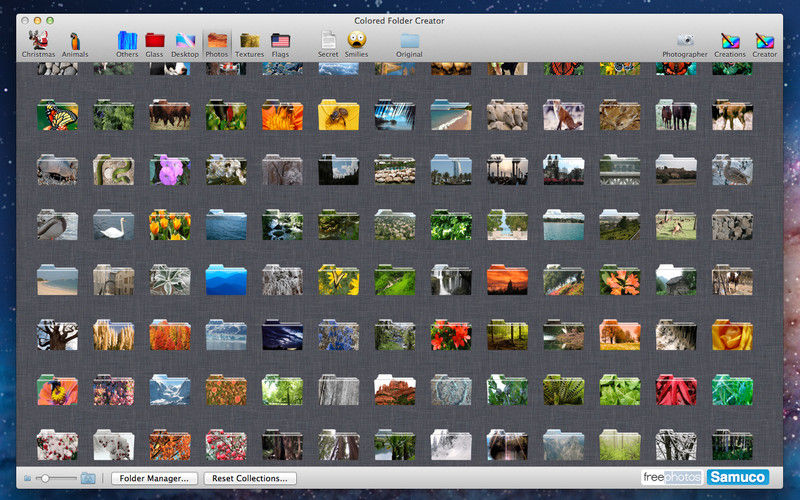Select the waterfall folder
Screen dimensions: 800x500
point(451,280)
